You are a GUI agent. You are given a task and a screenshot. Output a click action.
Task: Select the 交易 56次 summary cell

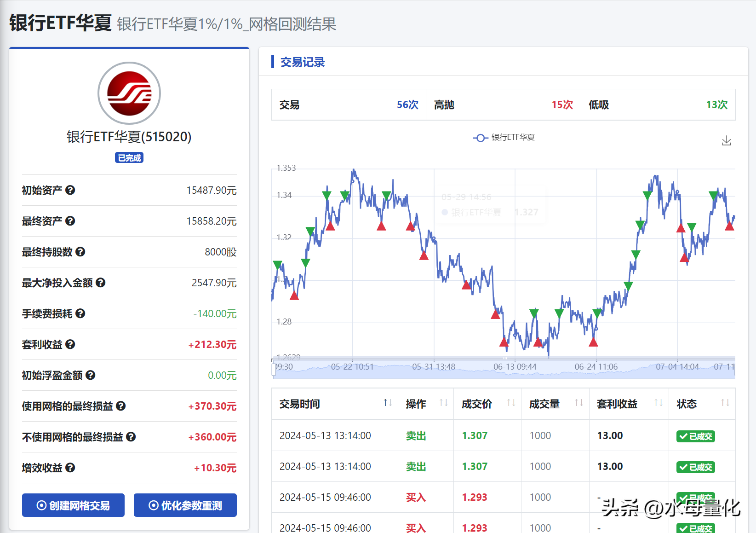tap(349, 105)
